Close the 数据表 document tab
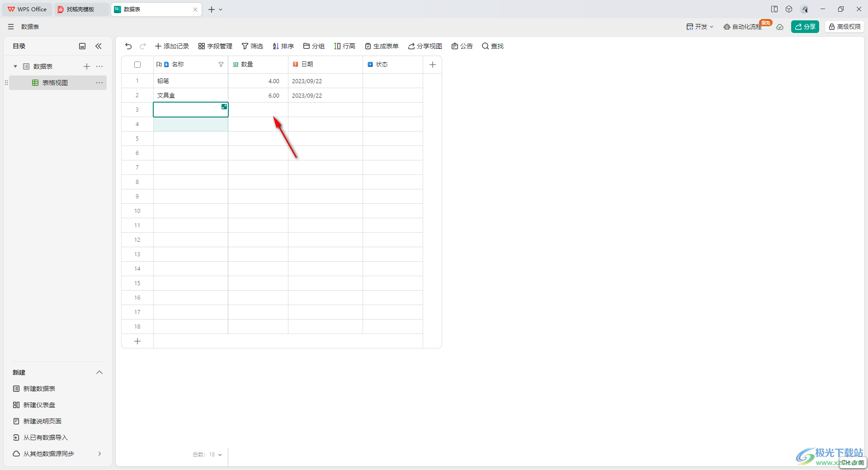This screenshot has height=470, width=868. coord(195,9)
